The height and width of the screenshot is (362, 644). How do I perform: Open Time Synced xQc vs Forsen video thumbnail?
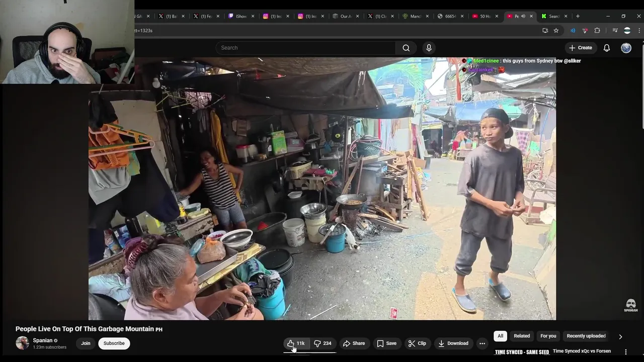coord(522,352)
